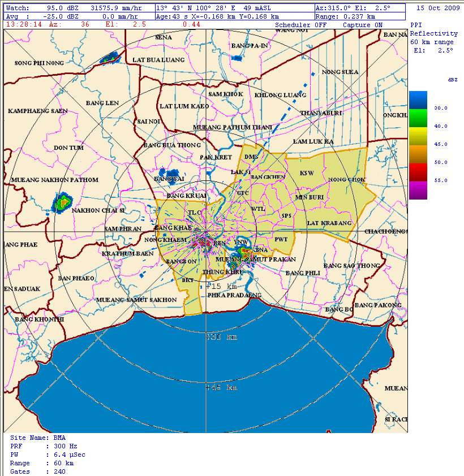
Task: Click the radar echo beside Lat Bua Luang
Action: (x=110, y=58)
